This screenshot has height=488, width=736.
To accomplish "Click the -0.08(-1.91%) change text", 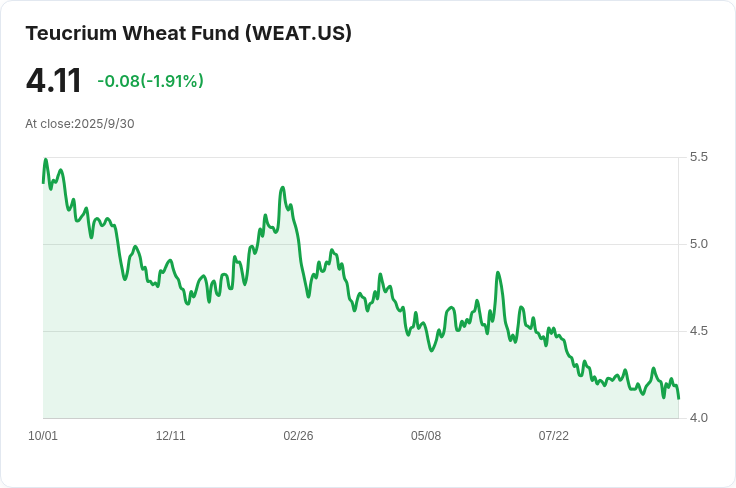I will (x=150, y=81).
